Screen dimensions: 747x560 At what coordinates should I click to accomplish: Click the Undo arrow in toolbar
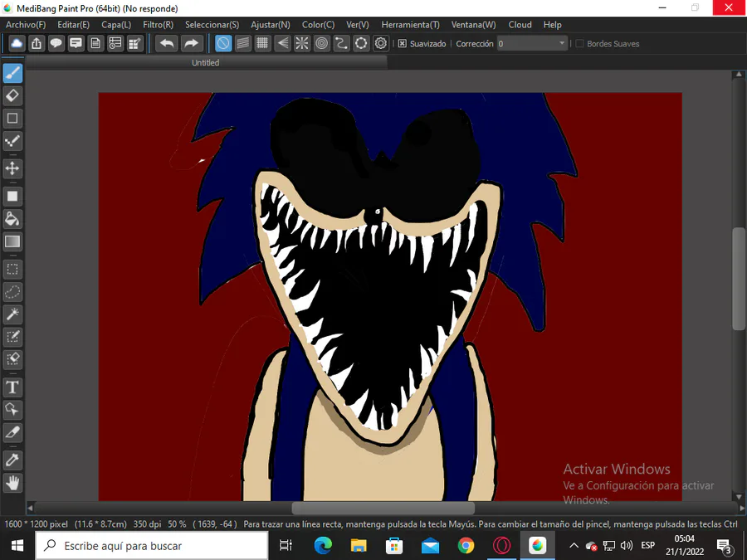(167, 43)
